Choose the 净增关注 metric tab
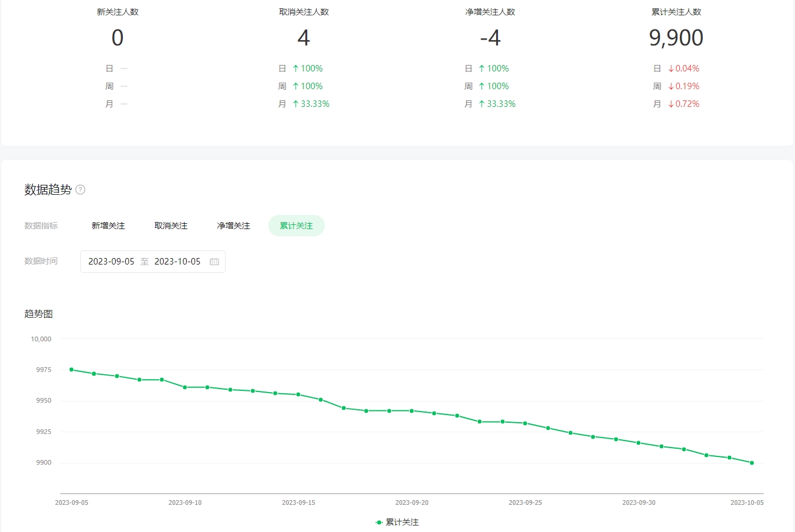 233,226
